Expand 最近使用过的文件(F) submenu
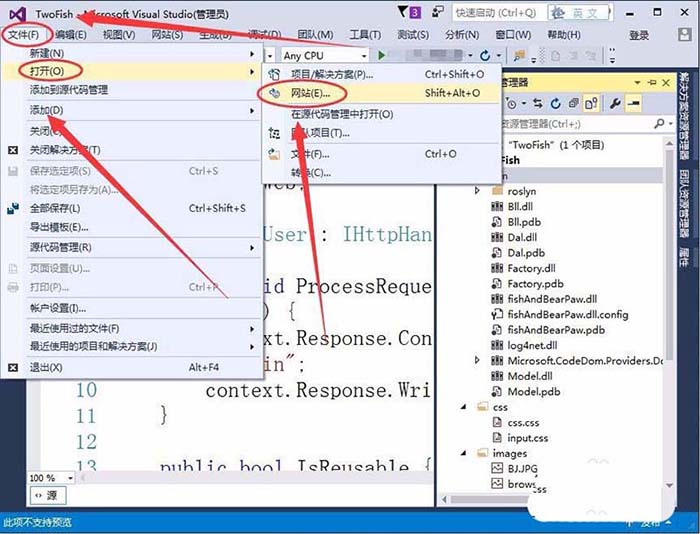700x534 pixels. tap(143, 329)
